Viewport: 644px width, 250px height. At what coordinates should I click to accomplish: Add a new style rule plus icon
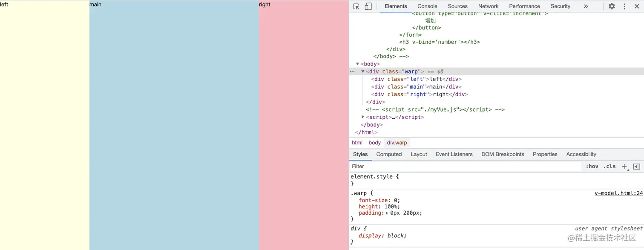coord(624,167)
